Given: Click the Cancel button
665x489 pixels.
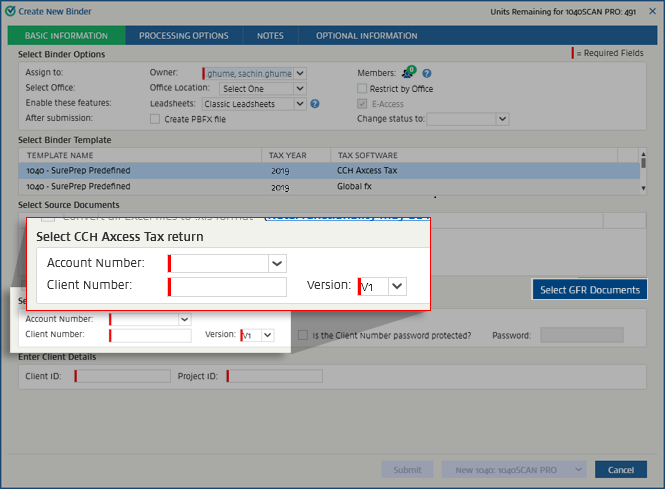Looking at the screenshot, I should tap(621, 470).
